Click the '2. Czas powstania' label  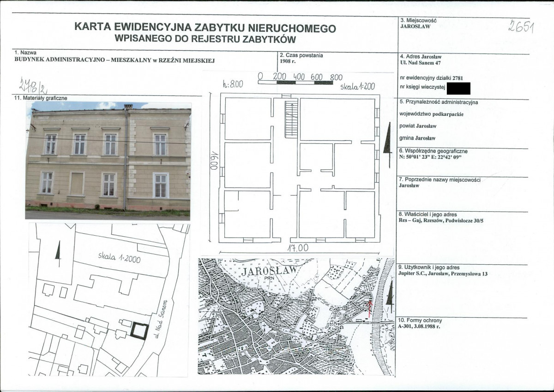coord(301,55)
